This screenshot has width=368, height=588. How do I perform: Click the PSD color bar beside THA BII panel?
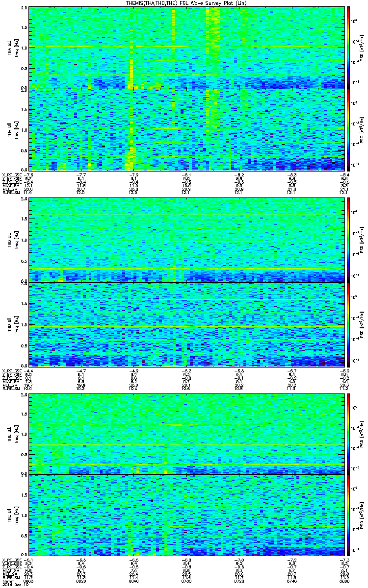click(349, 129)
